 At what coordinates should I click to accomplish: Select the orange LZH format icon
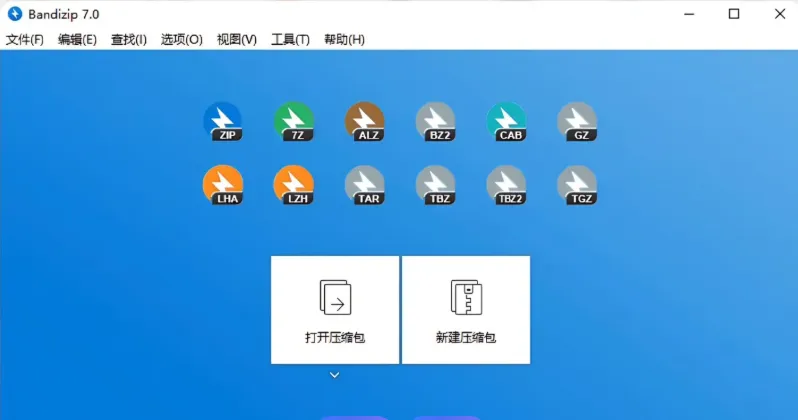pyautogui.click(x=294, y=185)
